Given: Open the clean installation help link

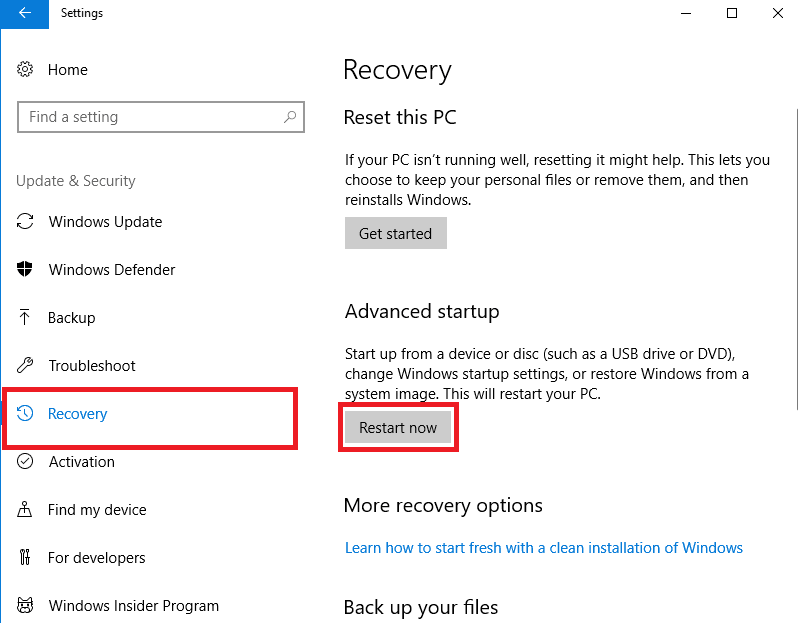Looking at the screenshot, I should [544, 548].
